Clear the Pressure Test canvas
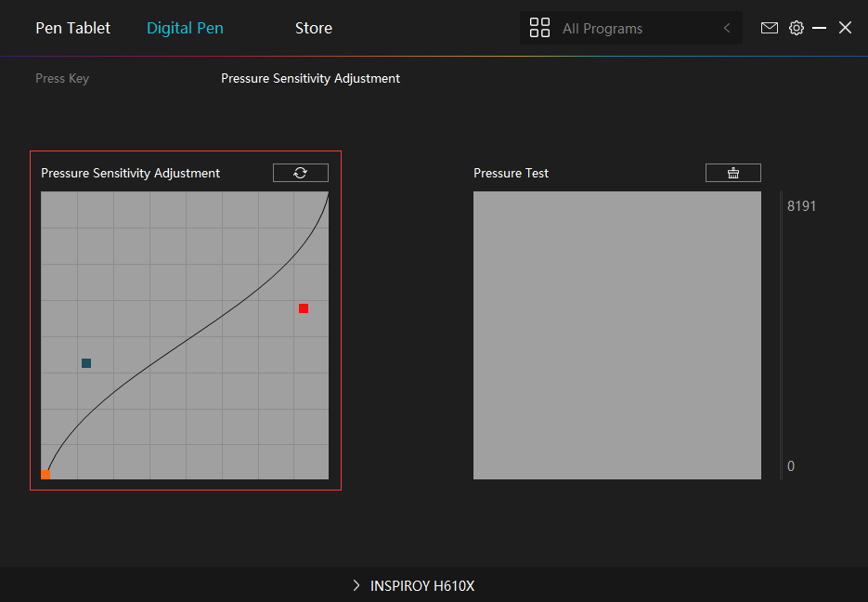The height and width of the screenshot is (602, 868). click(732, 173)
